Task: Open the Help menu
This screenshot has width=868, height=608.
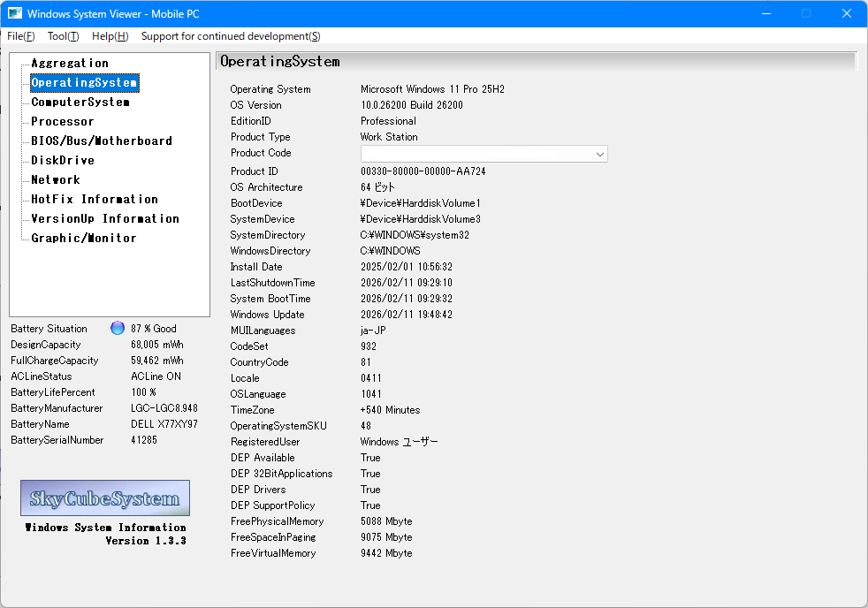Action: [110, 36]
